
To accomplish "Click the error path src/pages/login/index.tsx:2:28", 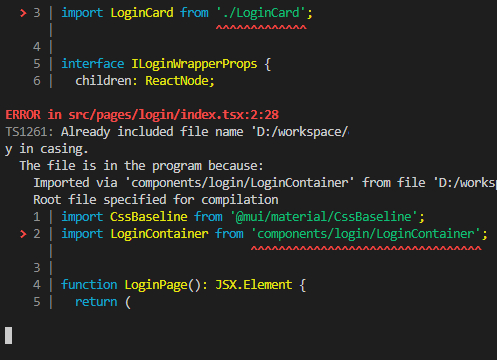I will (x=173, y=115).
